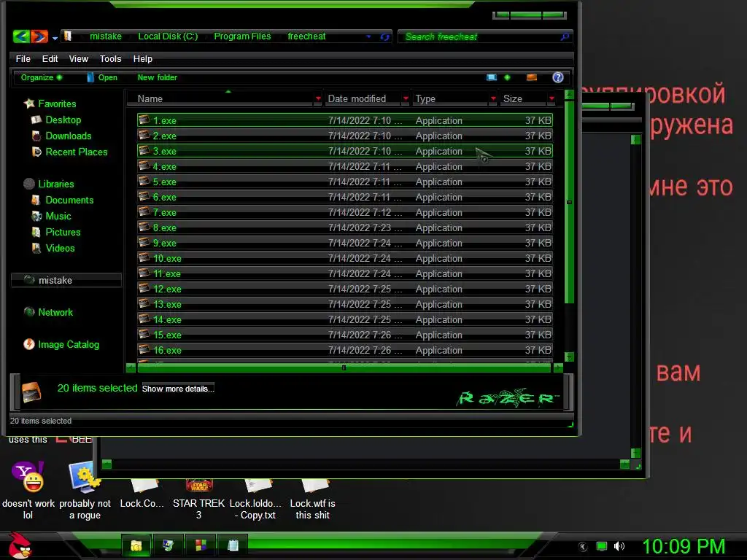The width and height of the screenshot is (747, 560).
Task: Select the 1.exe file icon
Action: click(x=144, y=120)
